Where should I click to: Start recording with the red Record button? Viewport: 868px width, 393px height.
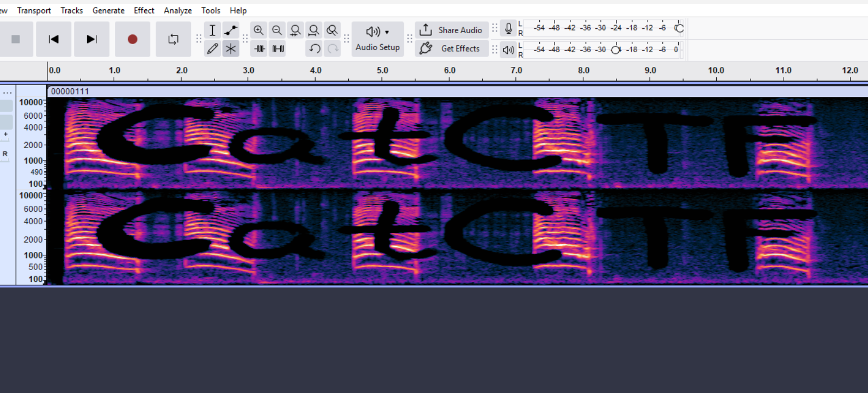pyautogui.click(x=132, y=39)
